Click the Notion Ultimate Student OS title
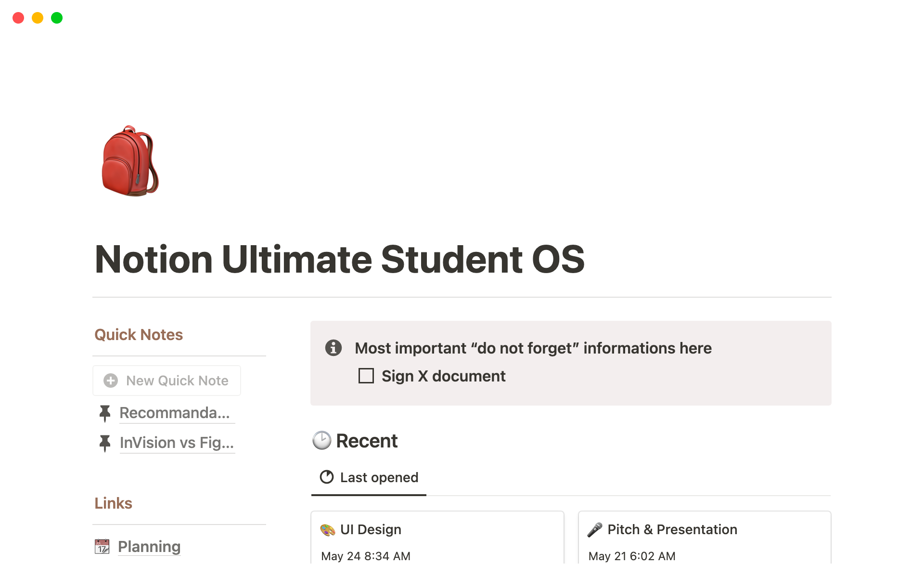This screenshot has height=578, width=924. coord(340,260)
